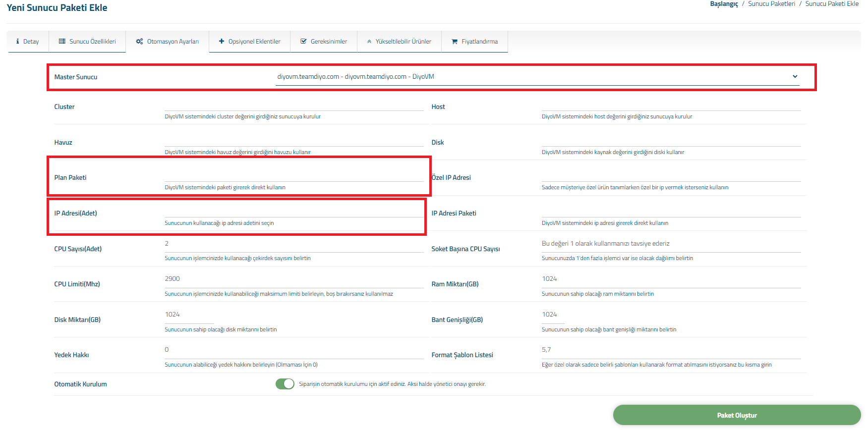Image resolution: width=868 pixels, height=430 pixels.
Task: Click the Master Sunucu dropdown chevron
Action: (x=795, y=76)
